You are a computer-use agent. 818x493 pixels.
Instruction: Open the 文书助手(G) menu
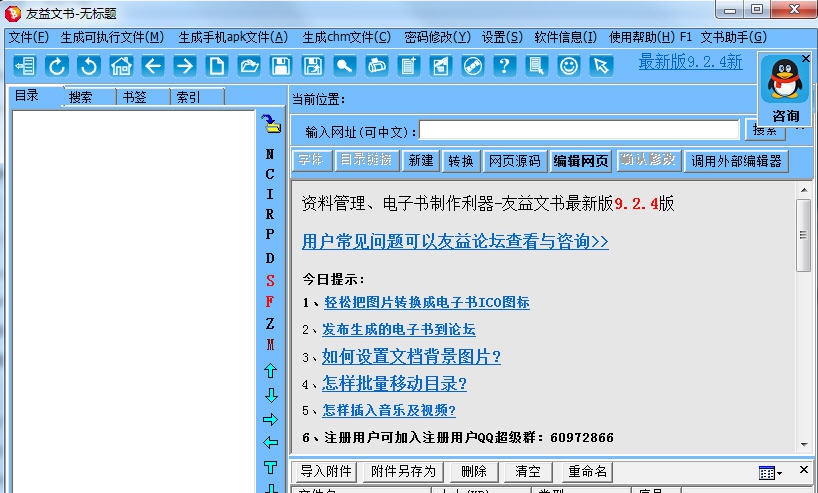[733, 37]
